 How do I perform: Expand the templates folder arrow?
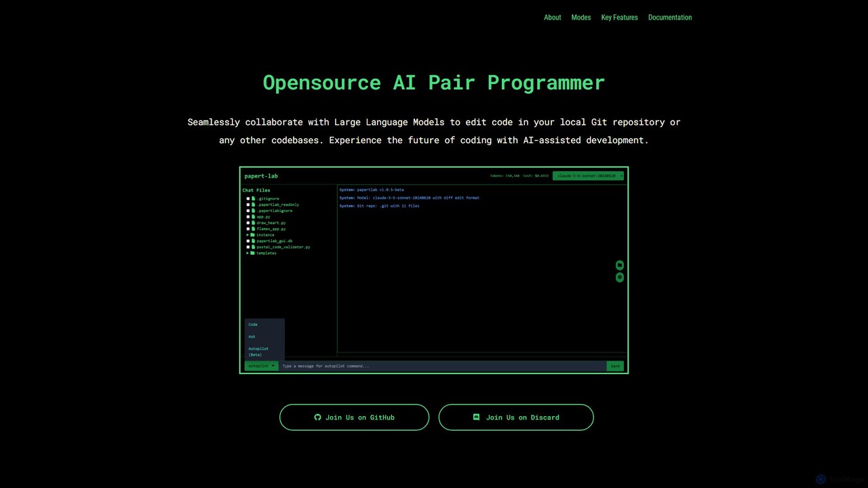pos(248,253)
